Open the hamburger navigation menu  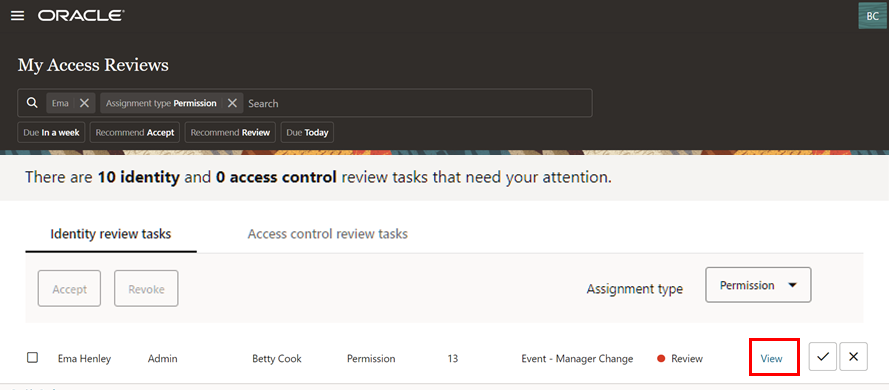[18, 16]
